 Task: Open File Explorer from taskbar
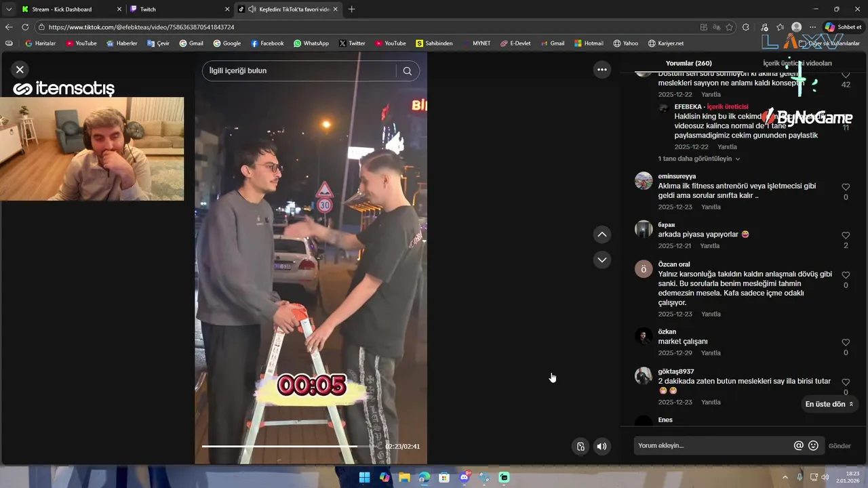coord(404,477)
